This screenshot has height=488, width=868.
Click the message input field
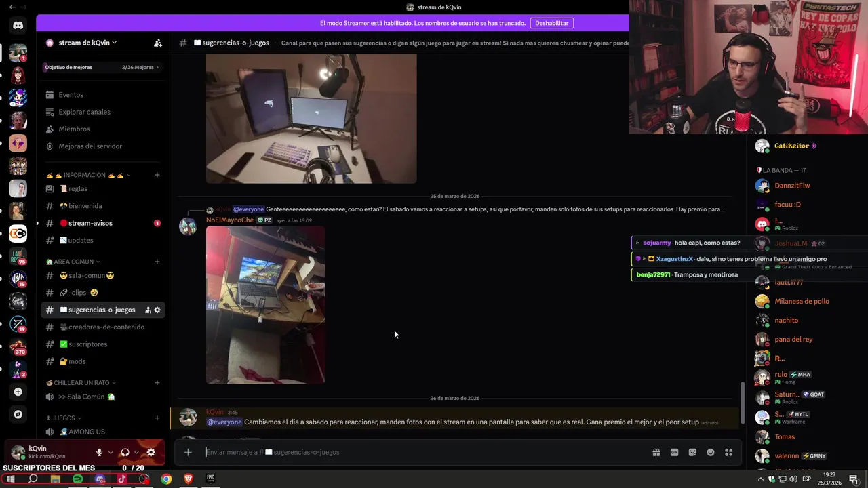click(424, 452)
